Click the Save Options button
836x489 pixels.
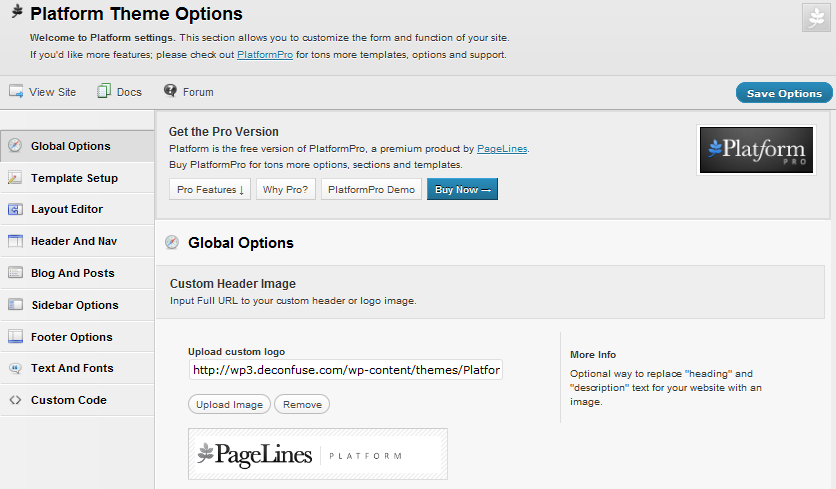(x=784, y=93)
